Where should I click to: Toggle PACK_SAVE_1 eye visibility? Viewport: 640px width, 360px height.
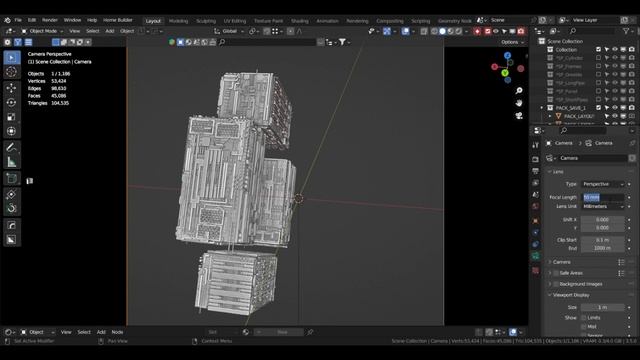(615, 108)
